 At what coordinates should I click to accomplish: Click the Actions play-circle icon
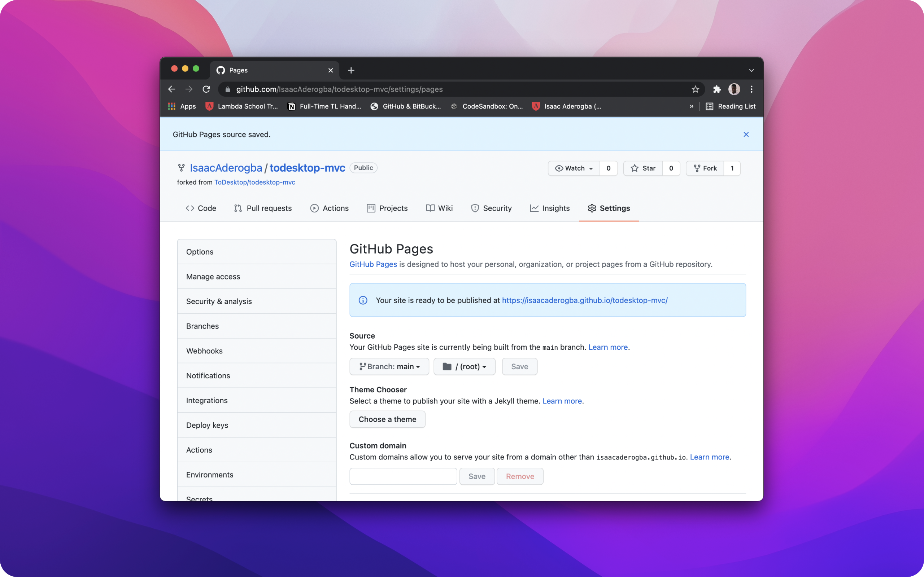coord(314,208)
